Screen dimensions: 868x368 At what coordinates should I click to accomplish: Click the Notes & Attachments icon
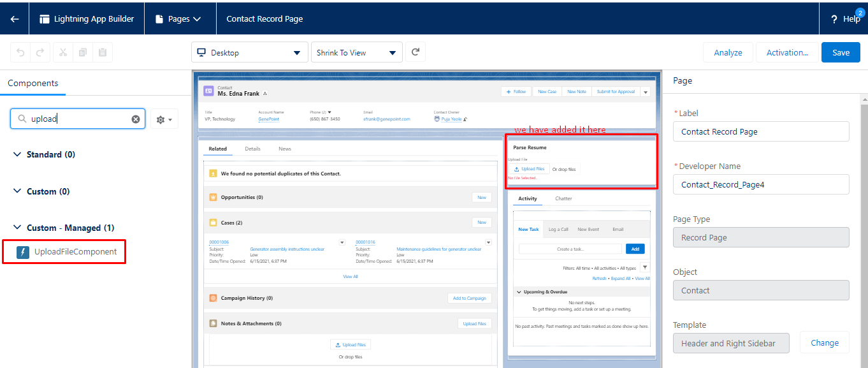coord(213,323)
